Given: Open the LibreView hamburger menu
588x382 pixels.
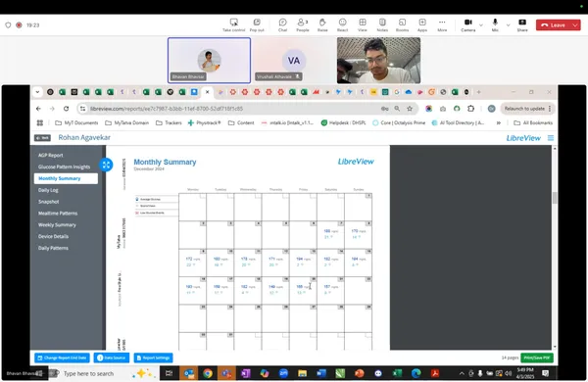Looking at the screenshot, I should click(x=551, y=138).
